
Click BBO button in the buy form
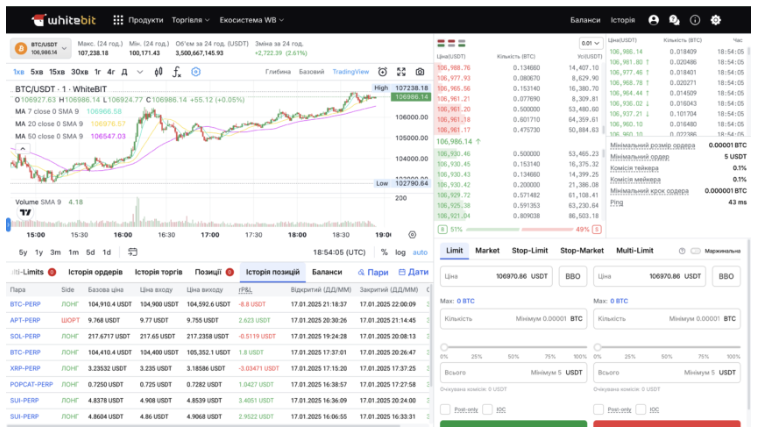click(x=573, y=275)
